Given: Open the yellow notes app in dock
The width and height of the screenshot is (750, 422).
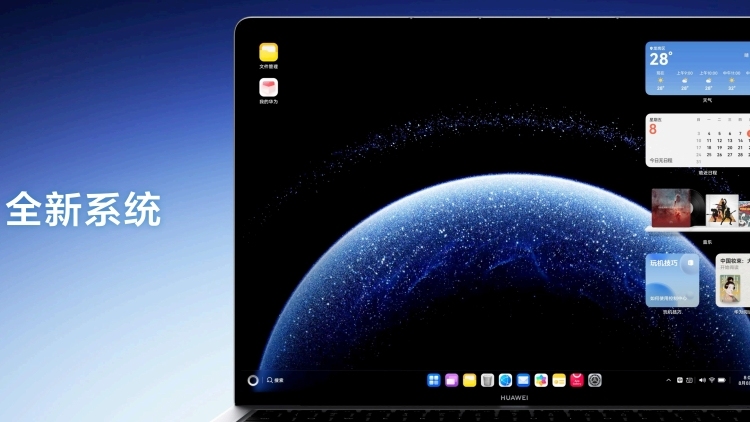Looking at the screenshot, I should [x=559, y=380].
